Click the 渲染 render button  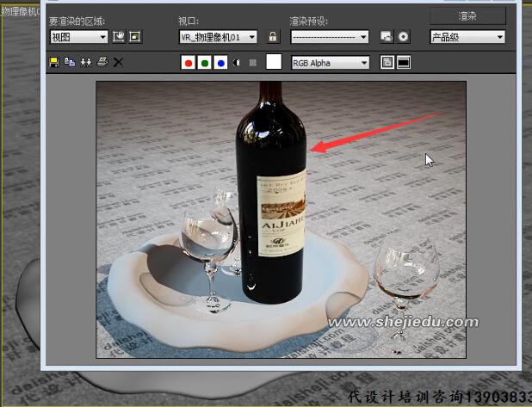(467, 15)
